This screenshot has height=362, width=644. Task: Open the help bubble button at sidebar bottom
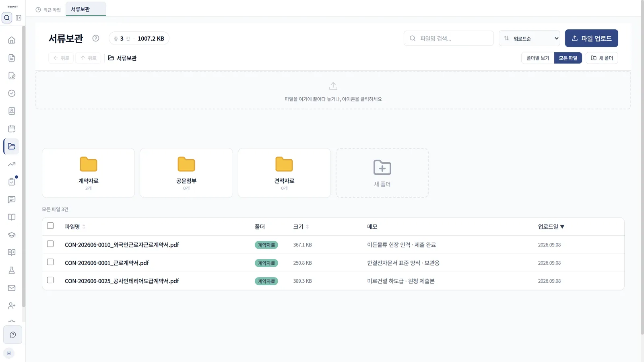(12, 335)
